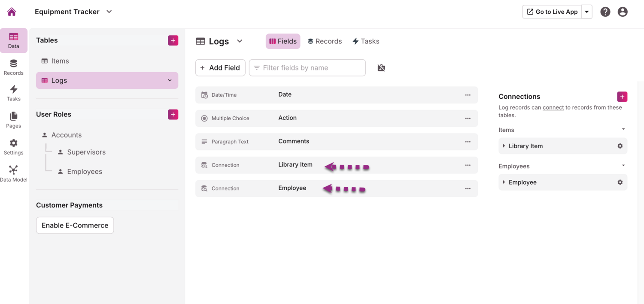The width and height of the screenshot is (644, 304).
Task: Open the Data Model view
Action: 14,173
